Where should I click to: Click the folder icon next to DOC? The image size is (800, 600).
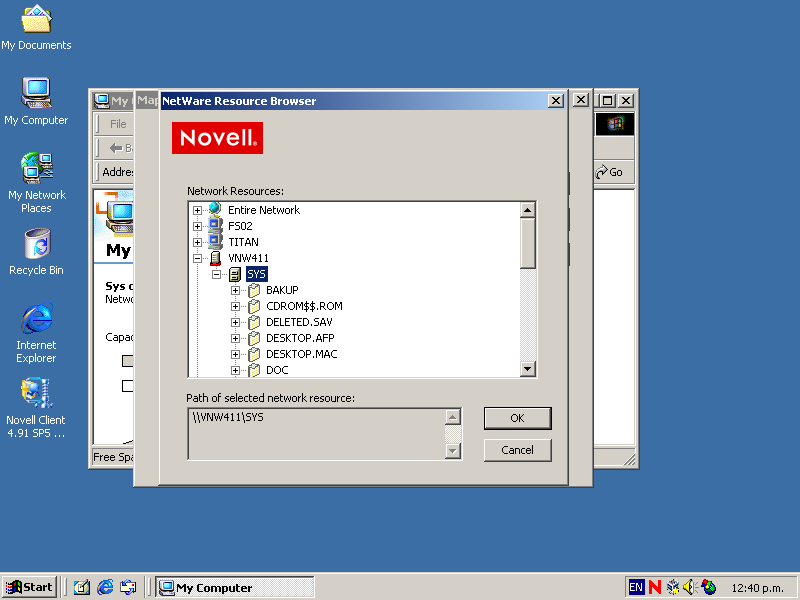pos(254,370)
